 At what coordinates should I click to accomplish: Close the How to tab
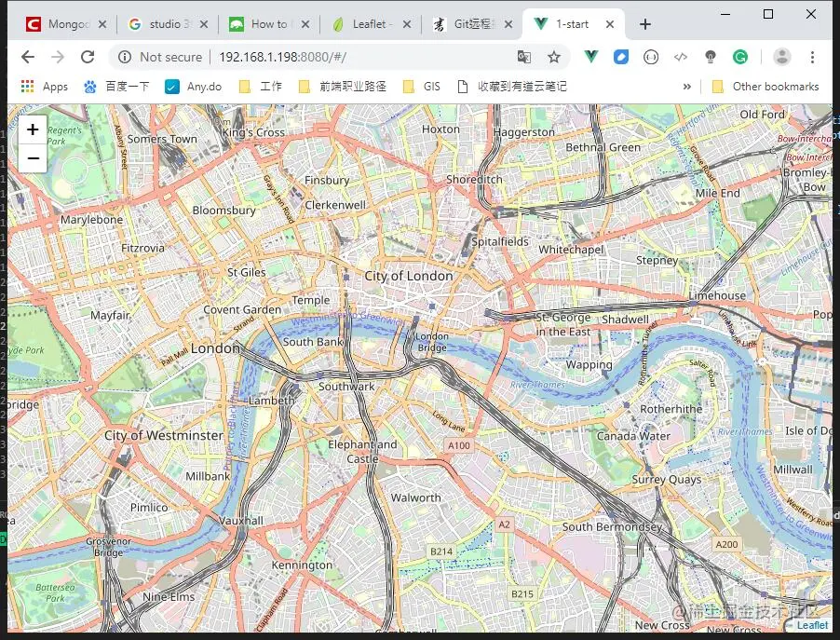click(x=305, y=24)
